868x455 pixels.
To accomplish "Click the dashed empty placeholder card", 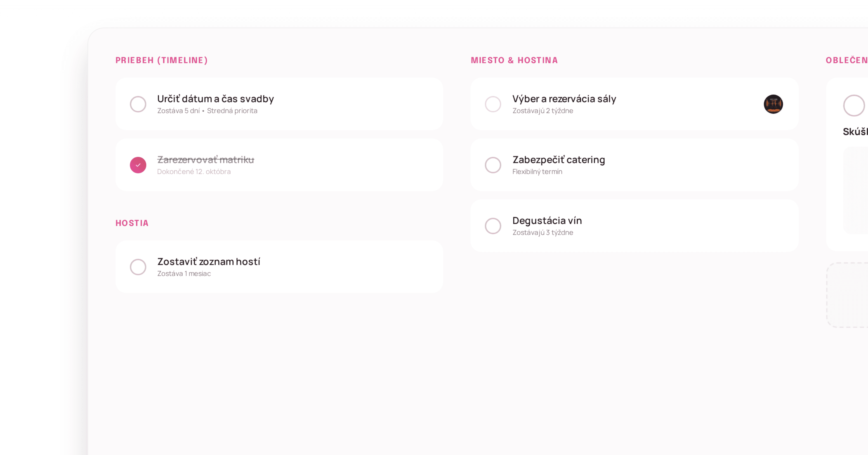I will pos(848,295).
